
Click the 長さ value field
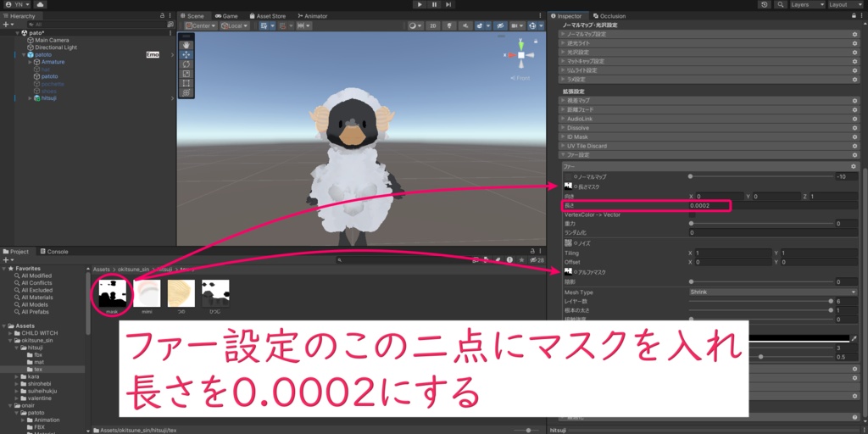pos(774,206)
